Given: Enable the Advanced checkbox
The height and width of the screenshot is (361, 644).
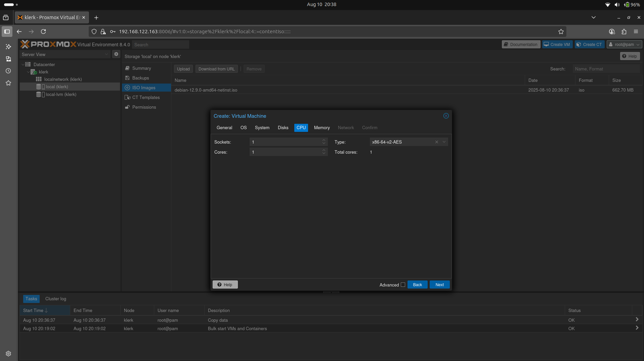Looking at the screenshot, I should tap(403, 285).
